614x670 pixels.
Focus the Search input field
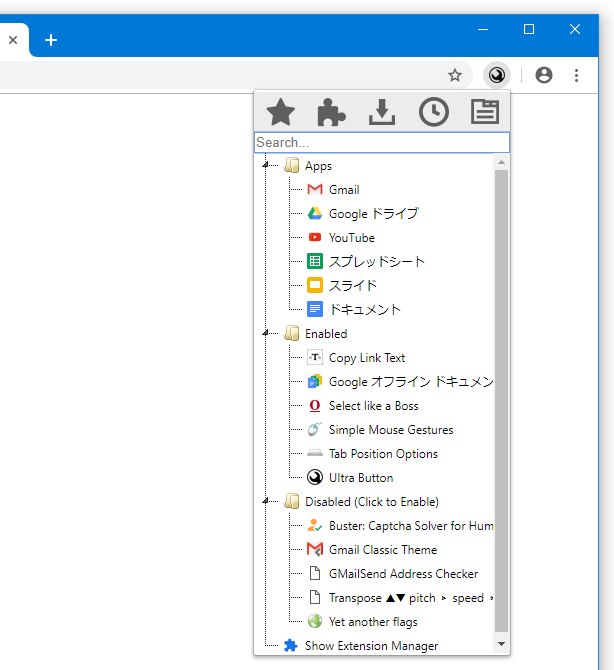(x=382, y=142)
